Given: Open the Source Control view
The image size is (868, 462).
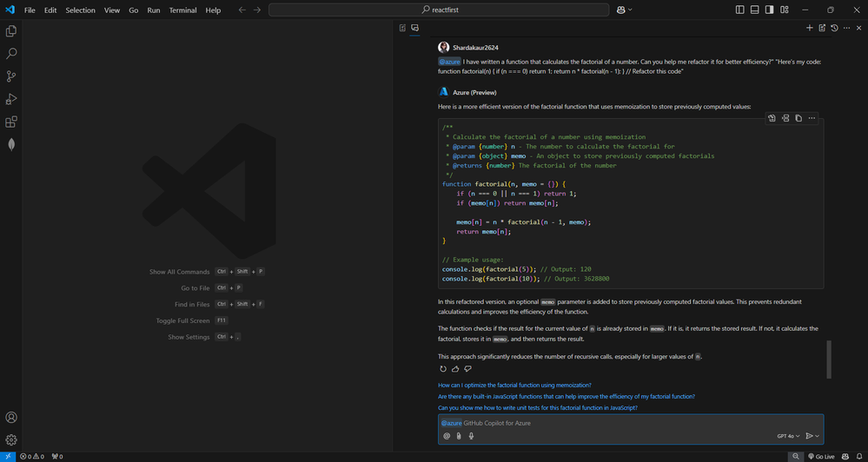Looking at the screenshot, I should (x=11, y=76).
